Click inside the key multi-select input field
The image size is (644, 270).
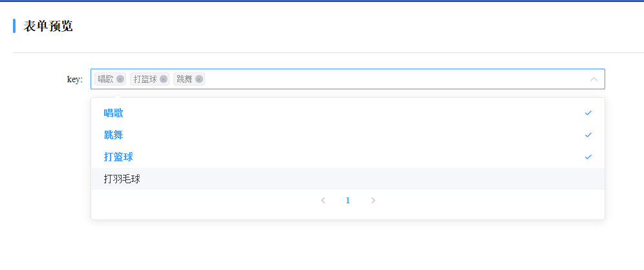point(348,79)
